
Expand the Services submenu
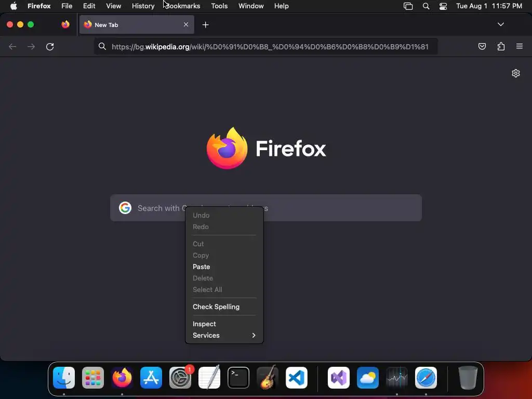click(x=224, y=335)
